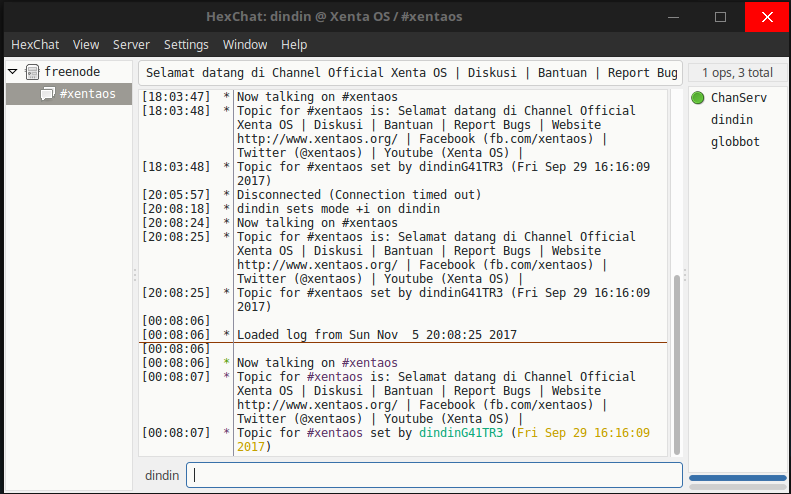Focus the message input box
791x494 pixels.
coord(434,475)
